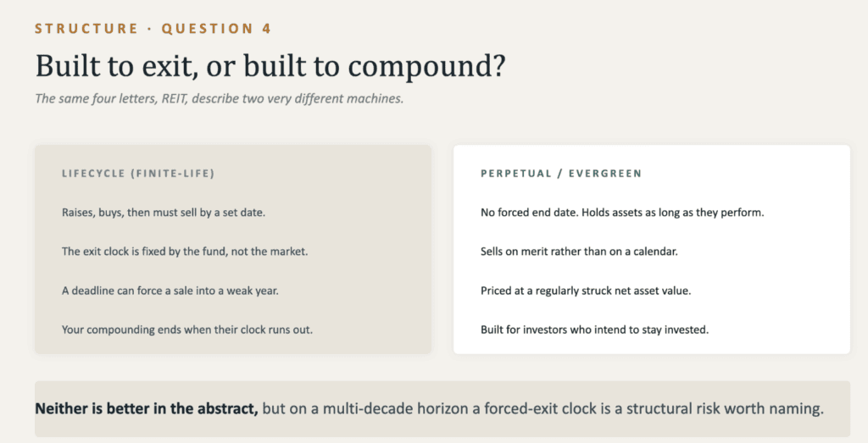The height and width of the screenshot is (443, 868).
Task: Click 'No forced end date' line
Action: click(622, 213)
